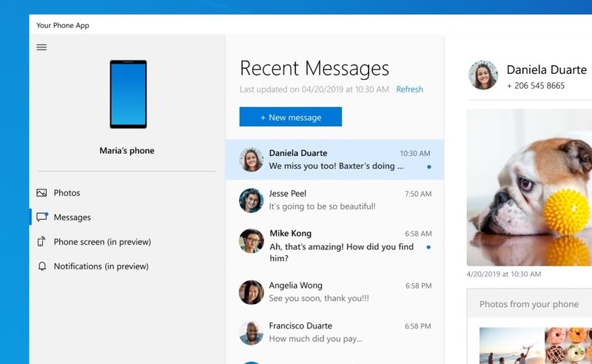Click Mike Kong's avatar
The height and width of the screenshot is (364, 592).
pyautogui.click(x=251, y=240)
